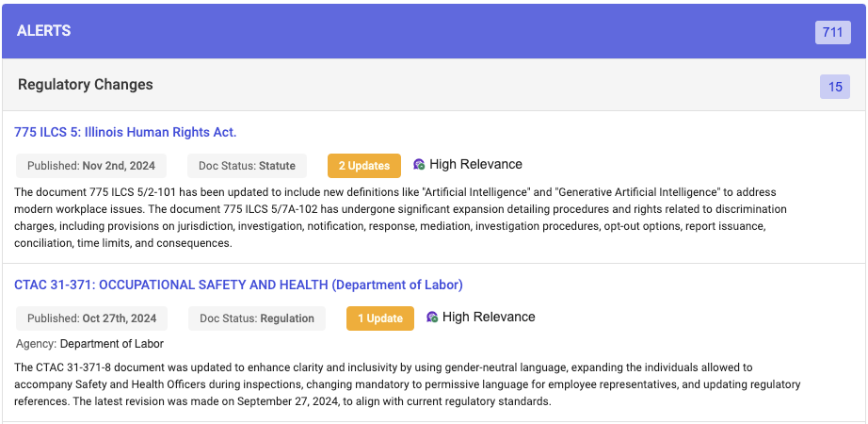Viewport: 868px width, 424px height.
Task: Click the 711 alerts count badge
Action: point(832,32)
